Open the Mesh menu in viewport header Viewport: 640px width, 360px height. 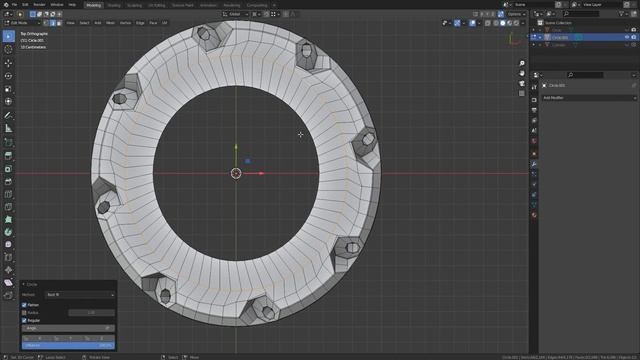(111, 23)
